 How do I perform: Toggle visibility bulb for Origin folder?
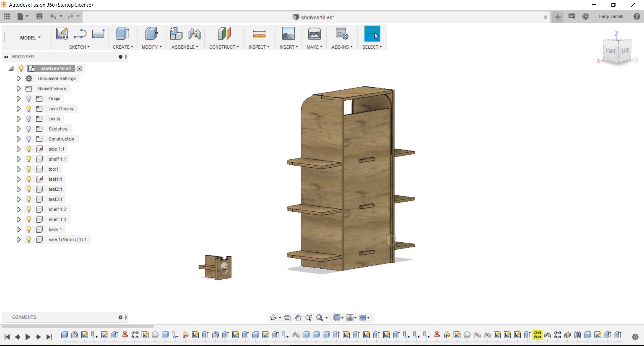click(29, 99)
